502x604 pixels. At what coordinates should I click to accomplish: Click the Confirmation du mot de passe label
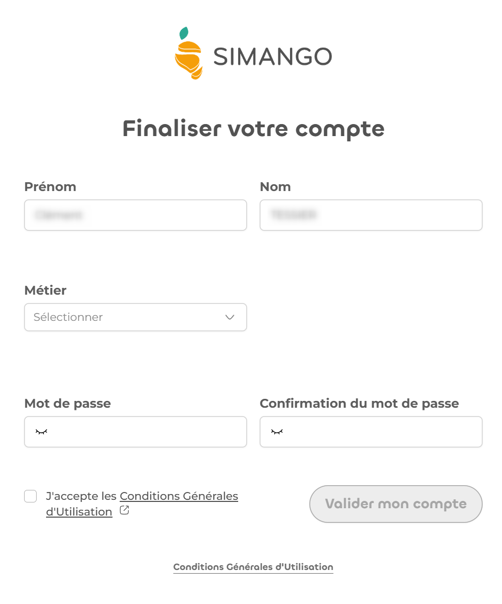coord(359,403)
